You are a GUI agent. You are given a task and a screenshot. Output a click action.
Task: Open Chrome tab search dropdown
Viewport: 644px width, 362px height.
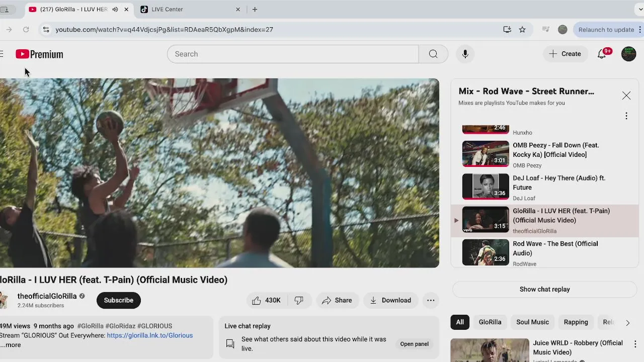tap(639, 9)
